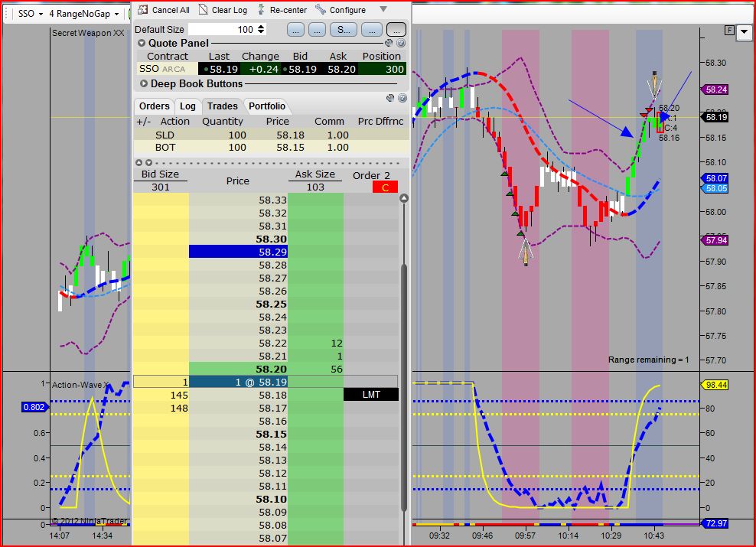Click the lower pencil marker near 57.90
The height and width of the screenshot is (547, 756).
(x=525, y=251)
